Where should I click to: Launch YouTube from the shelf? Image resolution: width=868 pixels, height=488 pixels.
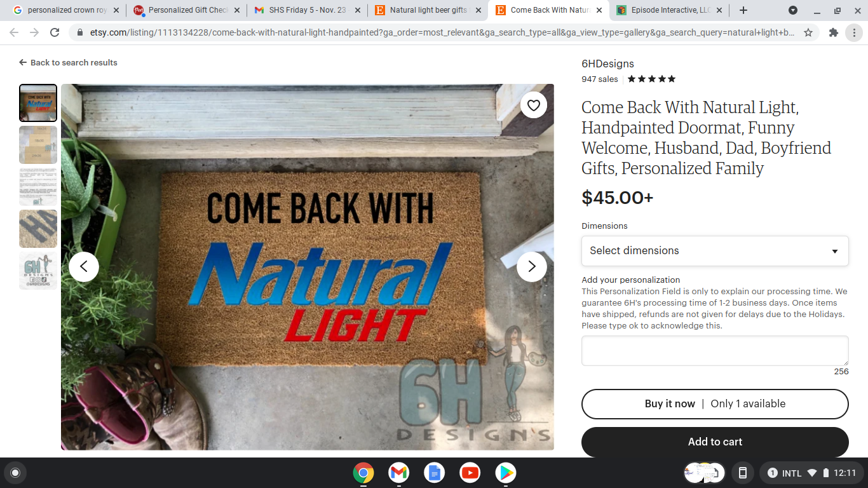470,473
